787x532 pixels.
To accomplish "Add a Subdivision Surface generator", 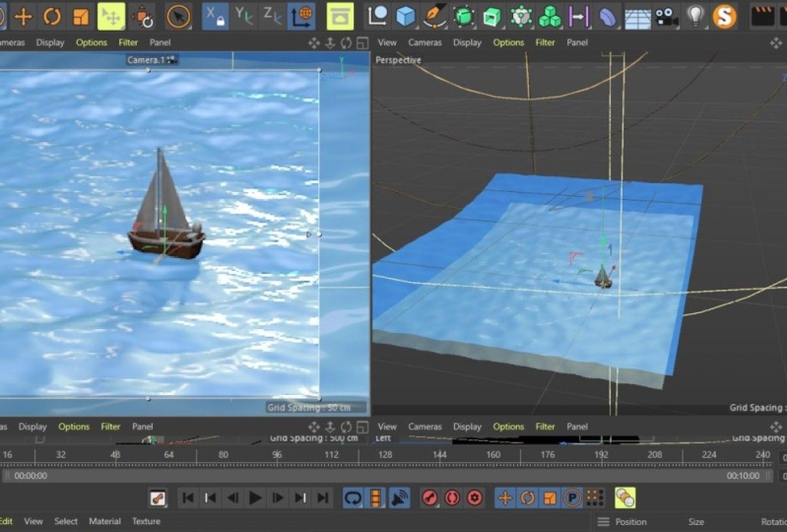I will pos(464,16).
